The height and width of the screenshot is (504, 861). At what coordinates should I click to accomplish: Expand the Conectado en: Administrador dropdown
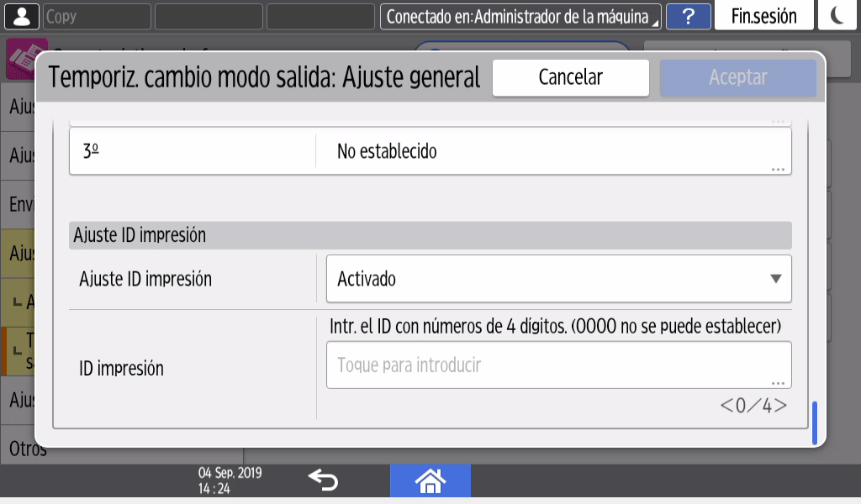click(520, 17)
